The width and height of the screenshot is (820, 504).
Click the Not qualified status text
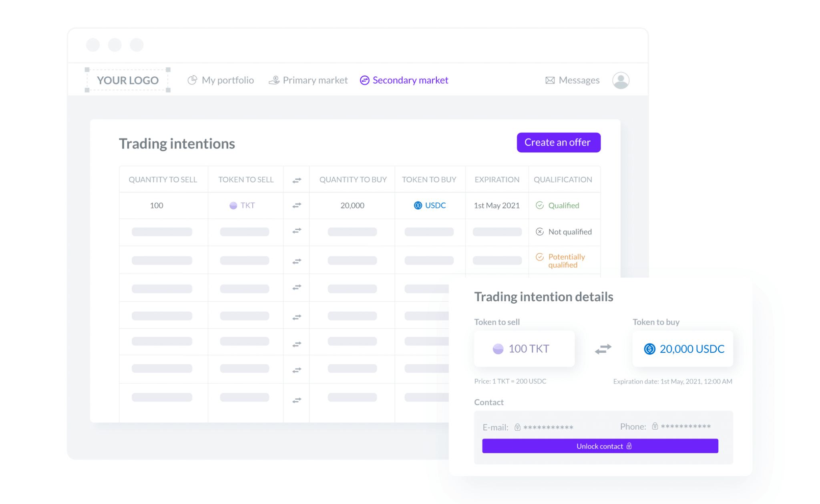(x=570, y=232)
